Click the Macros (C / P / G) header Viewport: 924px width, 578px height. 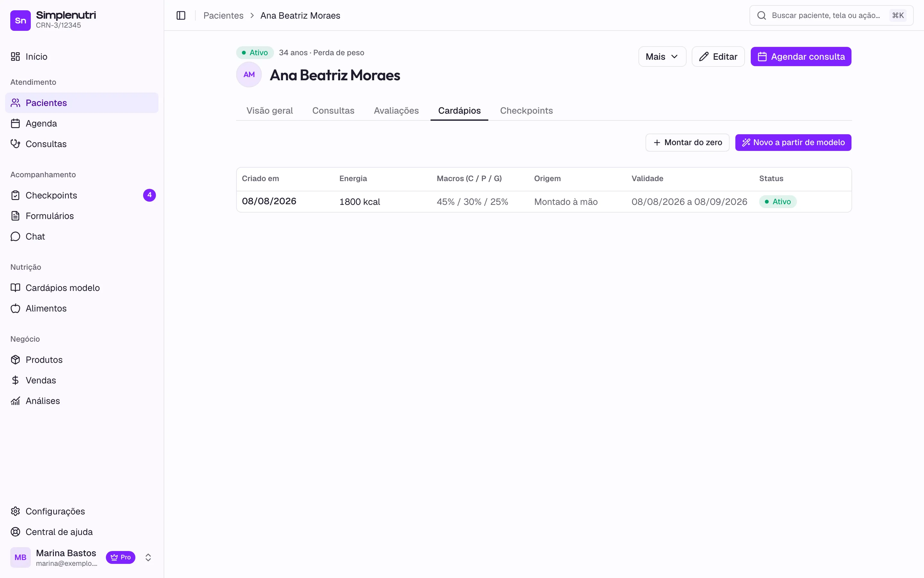coord(469,179)
